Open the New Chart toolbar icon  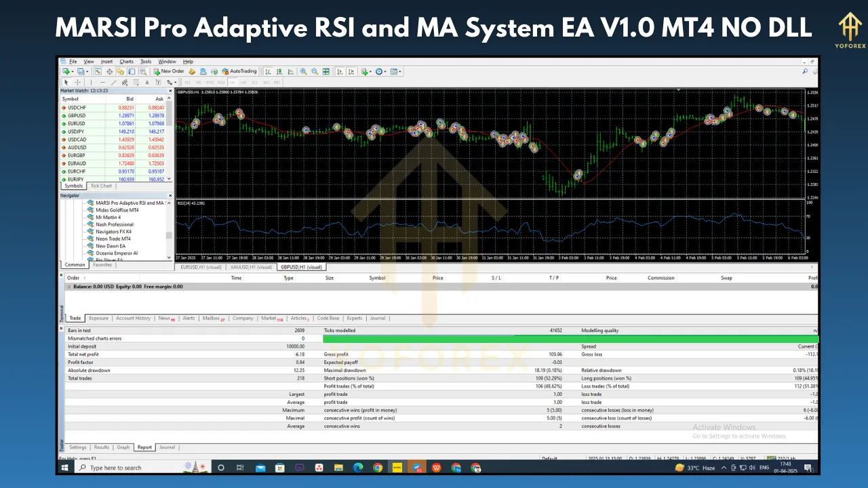67,71
